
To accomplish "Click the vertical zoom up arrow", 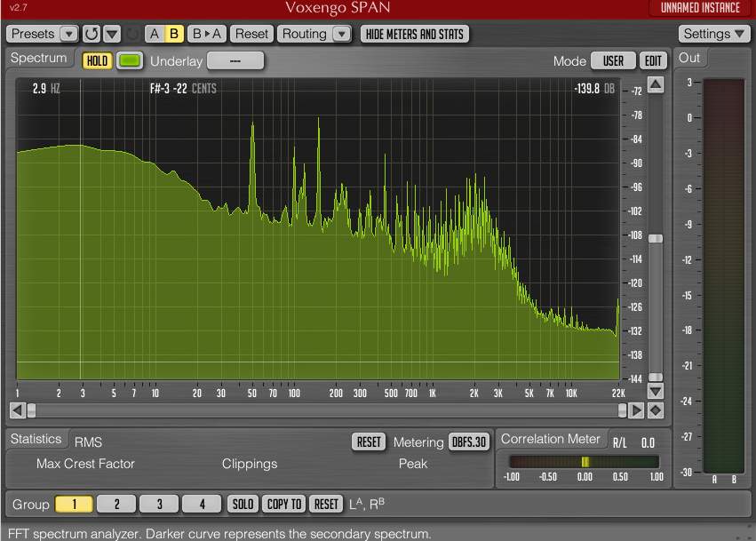I will click(656, 84).
